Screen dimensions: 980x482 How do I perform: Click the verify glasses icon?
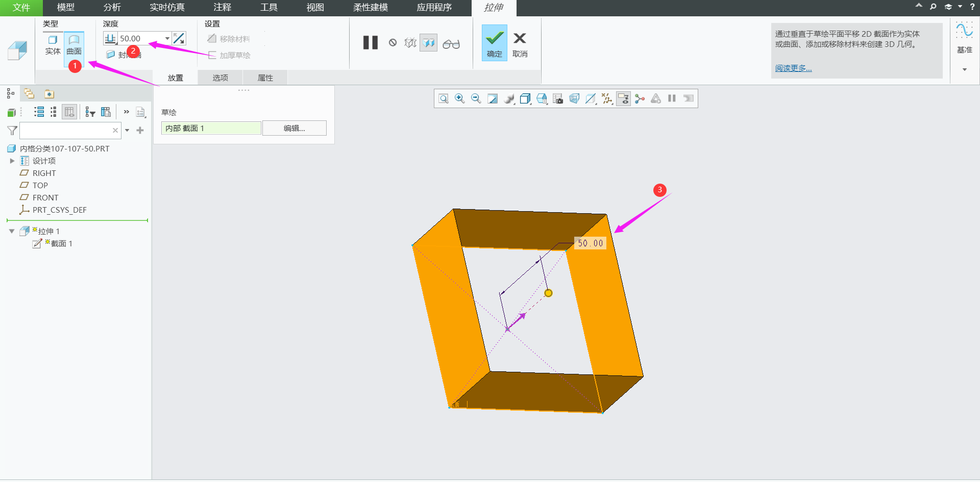coord(451,44)
